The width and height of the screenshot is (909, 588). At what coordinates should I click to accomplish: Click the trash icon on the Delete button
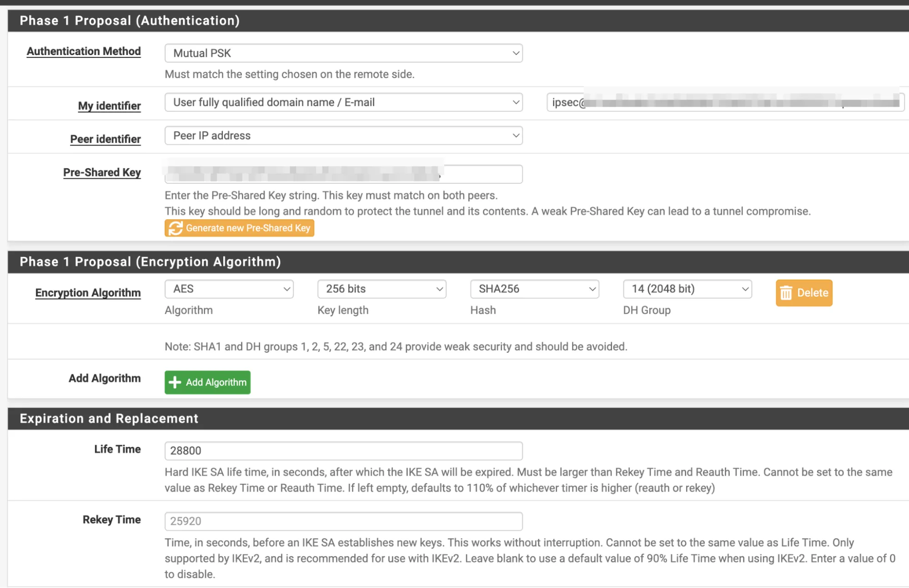787,293
